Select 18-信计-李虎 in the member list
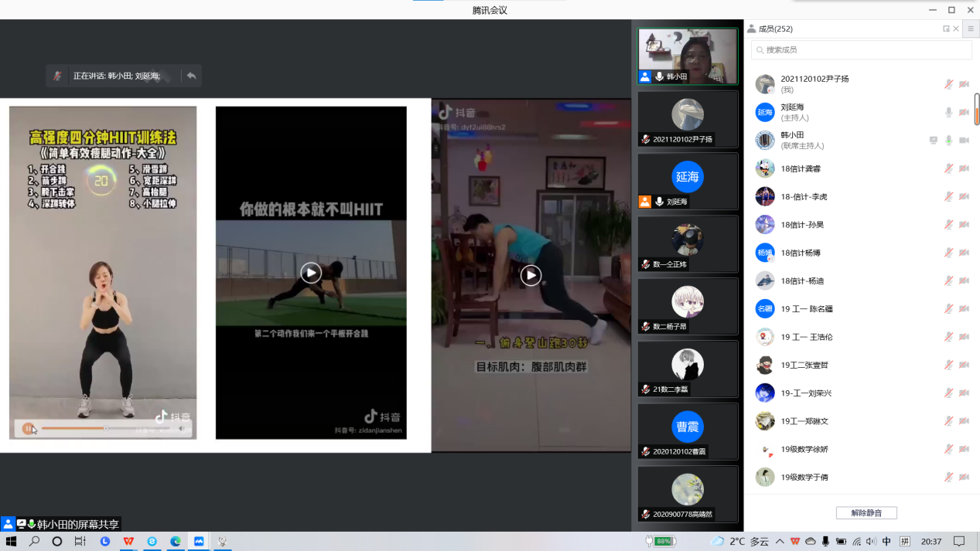Image resolution: width=980 pixels, height=551 pixels. (804, 197)
